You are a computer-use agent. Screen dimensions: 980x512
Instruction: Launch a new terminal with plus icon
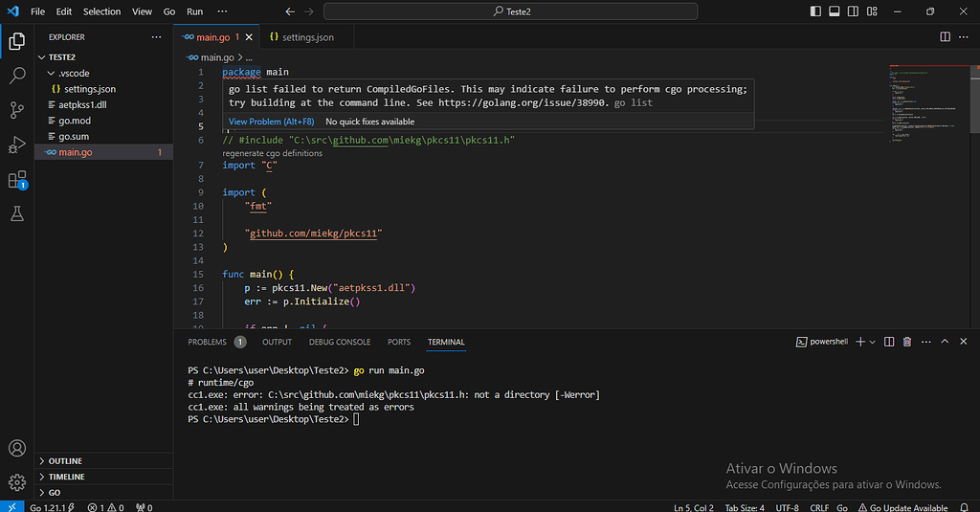(860, 342)
